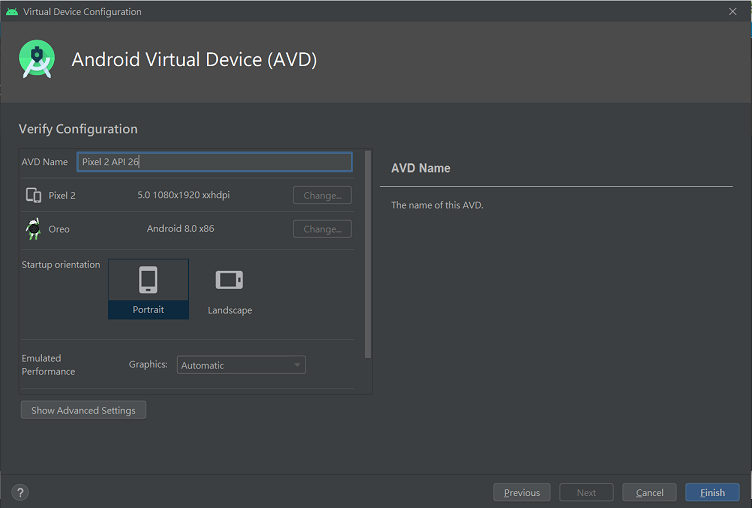Select Landscape startup orientation
Image resolution: width=752 pixels, height=508 pixels.
coord(230,289)
